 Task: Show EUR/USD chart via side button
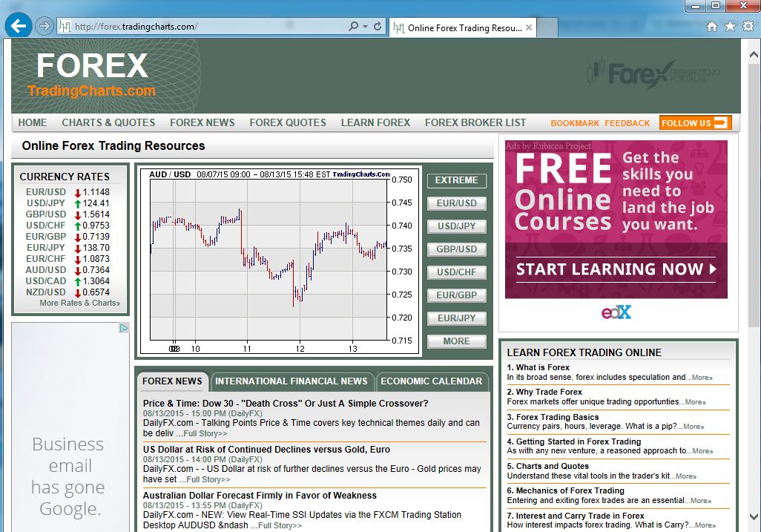point(457,203)
